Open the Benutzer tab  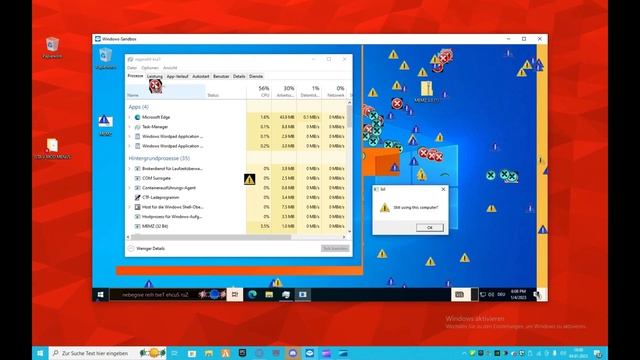[221, 76]
